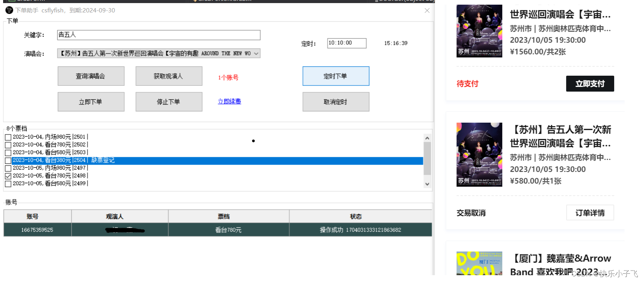Cancel the timer with 取消定时

(336, 102)
